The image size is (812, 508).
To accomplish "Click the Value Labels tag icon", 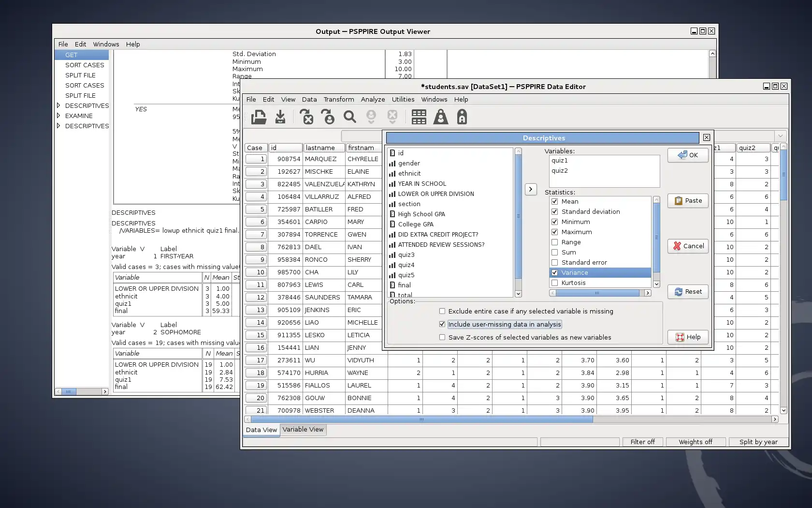I will [462, 117].
